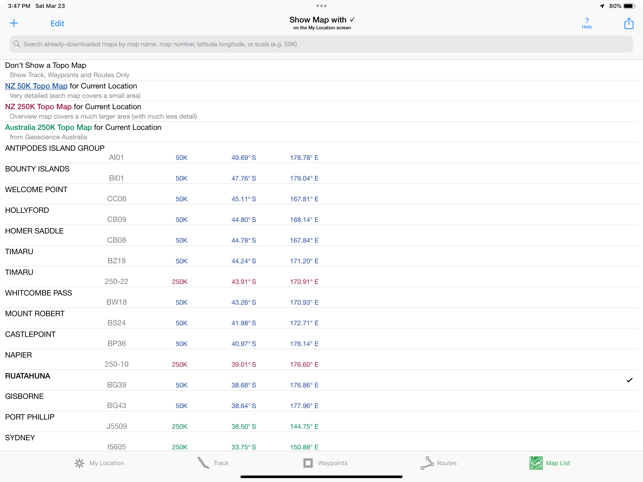The image size is (643, 482).
Task: Click the Edit button
Action: (57, 23)
